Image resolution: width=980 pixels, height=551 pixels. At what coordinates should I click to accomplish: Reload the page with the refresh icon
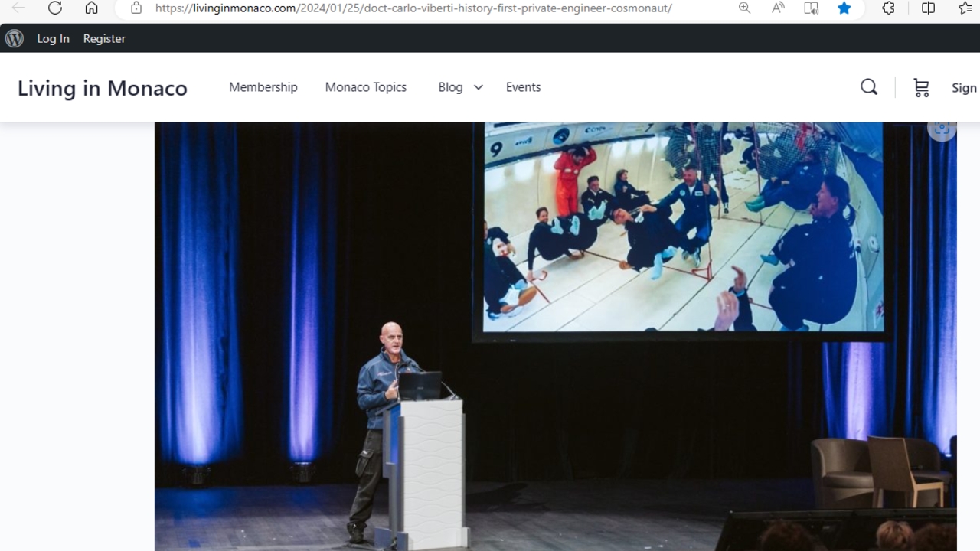55,8
